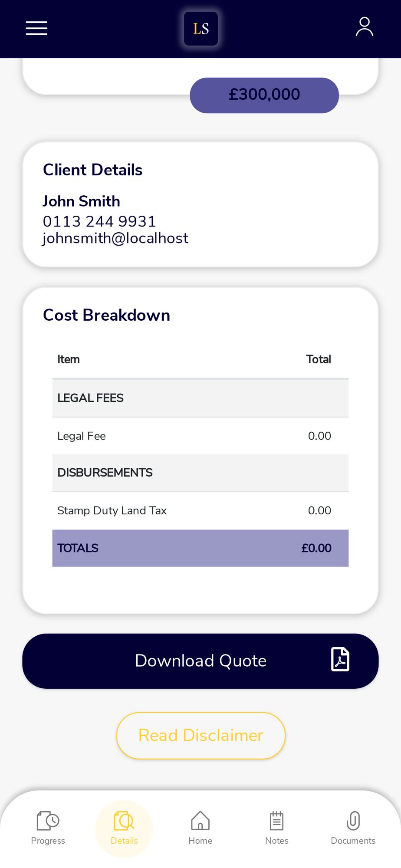Open the user profile icon

pyautogui.click(x=365, y=27)
